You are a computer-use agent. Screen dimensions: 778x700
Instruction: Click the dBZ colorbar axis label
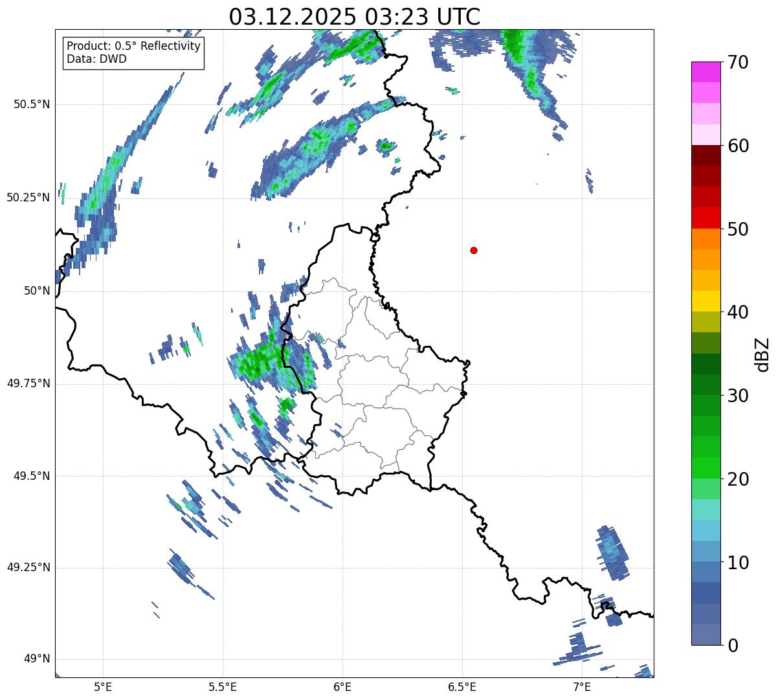click(x=763, y=354)
